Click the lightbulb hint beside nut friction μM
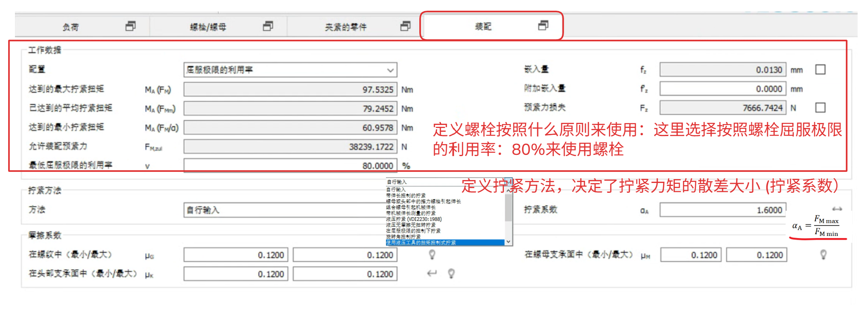The width and height of the screenshot is (868, 331). point(823,255)
